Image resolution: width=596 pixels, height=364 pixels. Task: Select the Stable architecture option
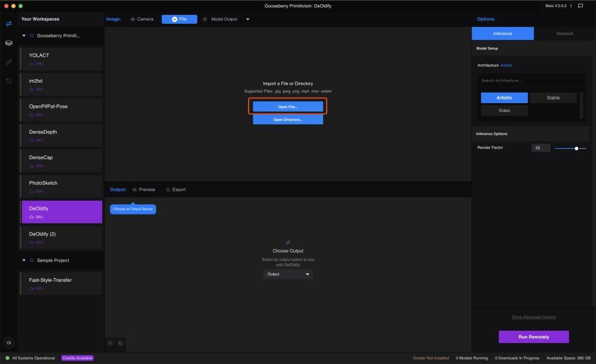pyautogui.click(x=553, y=98)
